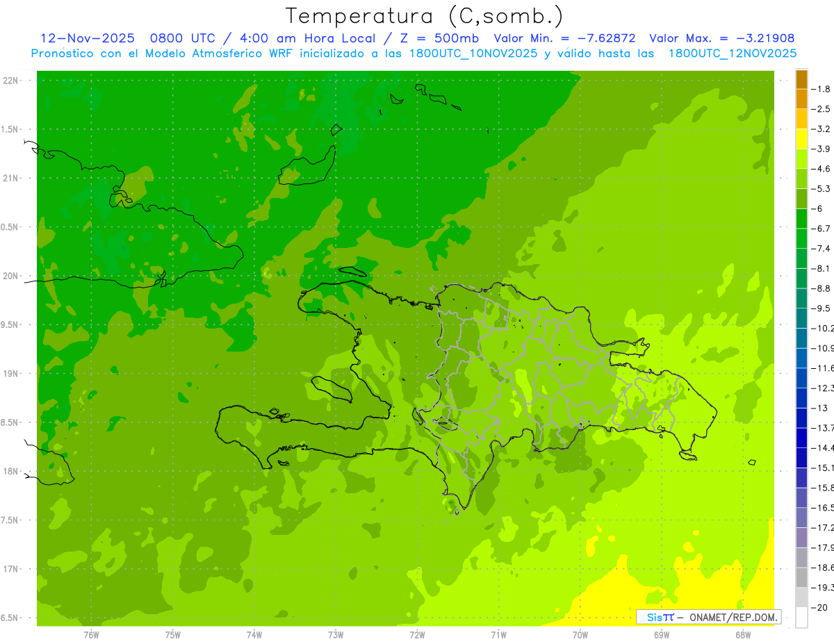Click the 74W longitude axis label
The image size is (834, 644).
[x=254, y=634]
